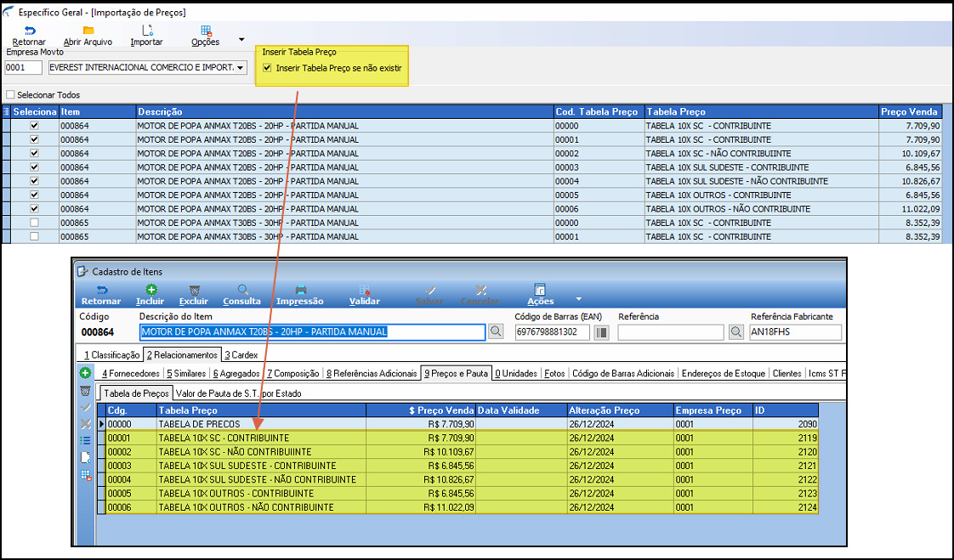
Task: Click the ID column header
Action: (x=786, y=410)
